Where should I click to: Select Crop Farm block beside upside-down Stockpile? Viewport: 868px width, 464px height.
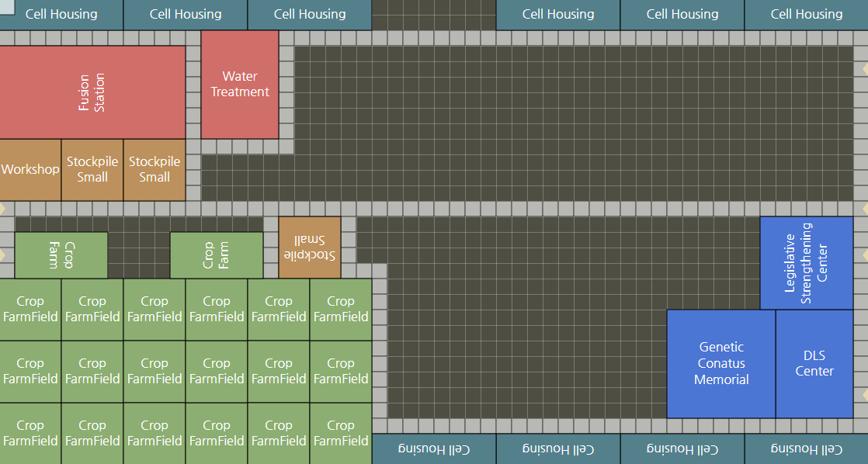pos(217,255)
